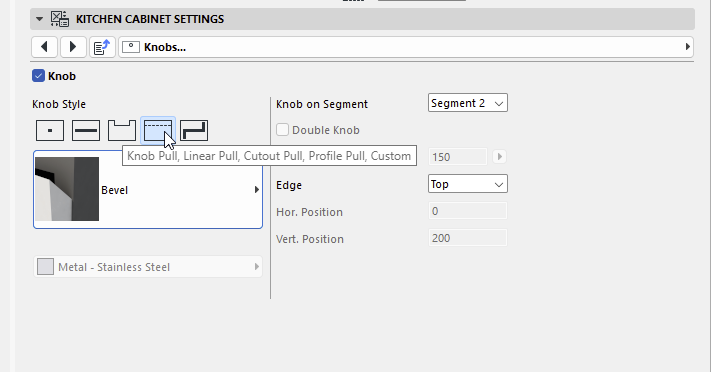711x372 pixels.
Task: Go to previous settings page arrow
Action: tap(44, 47)
